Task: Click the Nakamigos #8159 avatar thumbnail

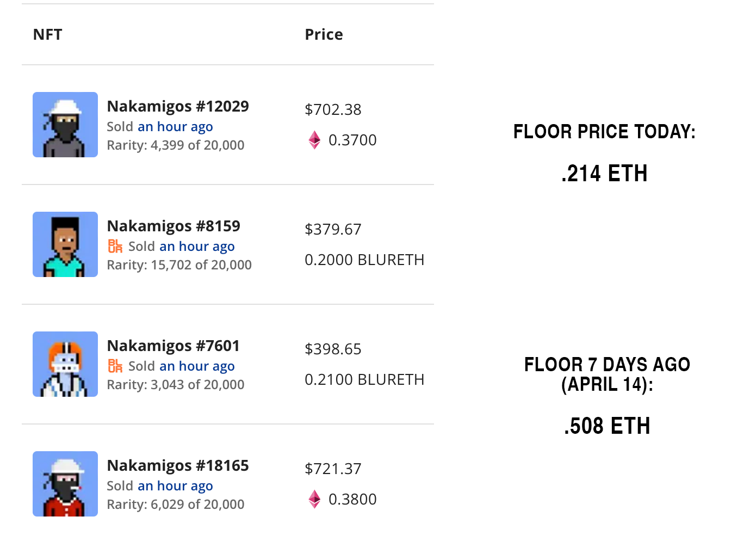Action: pos(65,244)
